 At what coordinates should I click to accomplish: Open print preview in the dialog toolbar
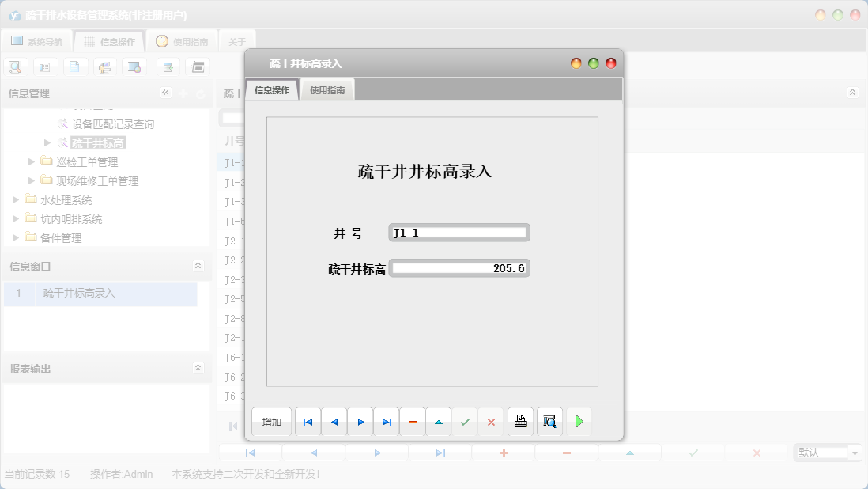(549, 422)
